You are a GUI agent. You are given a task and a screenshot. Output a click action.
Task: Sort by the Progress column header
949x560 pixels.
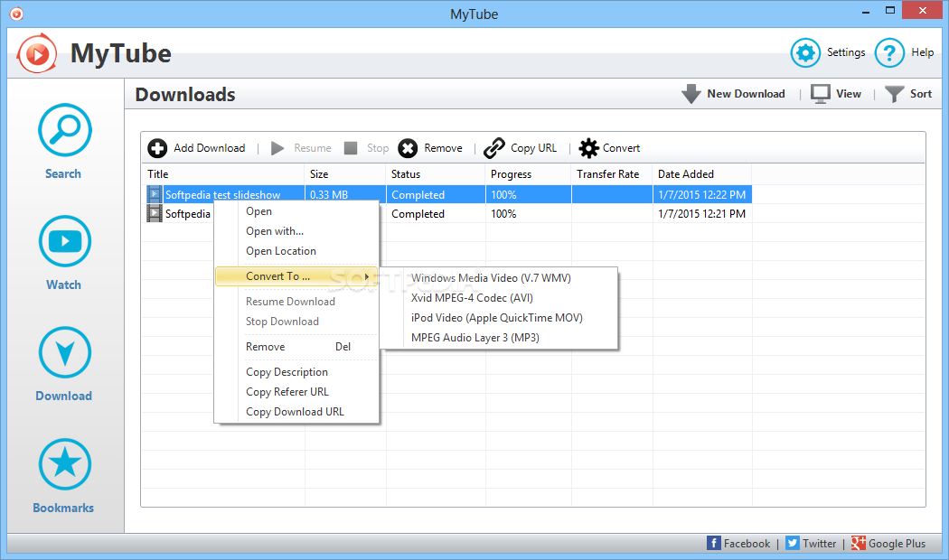529,174
